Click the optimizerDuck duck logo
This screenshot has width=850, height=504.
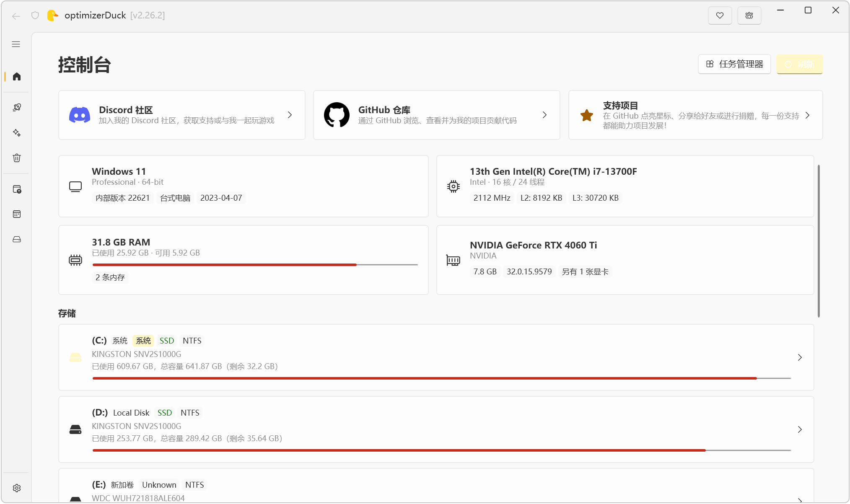(52, 16)
